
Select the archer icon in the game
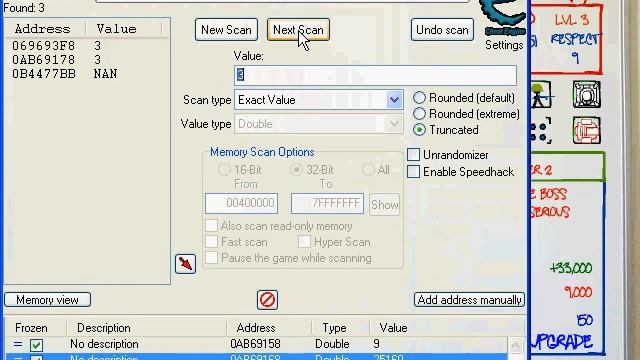click(x=541, y=95)
